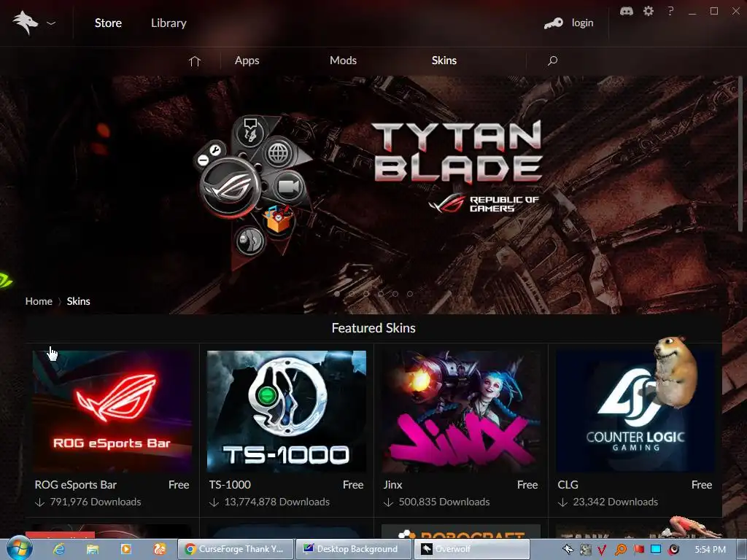Image resolution: width=747 pixels, height=560 pixels.
Task: Click the Featured Skins heading
Action: click(x=373, y=328)
